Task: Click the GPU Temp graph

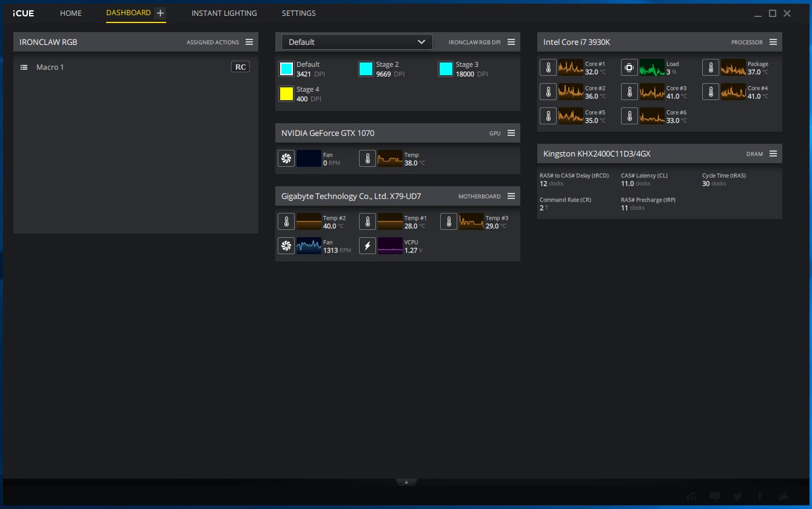Action: pyautogui.click(x=390, y=158)
